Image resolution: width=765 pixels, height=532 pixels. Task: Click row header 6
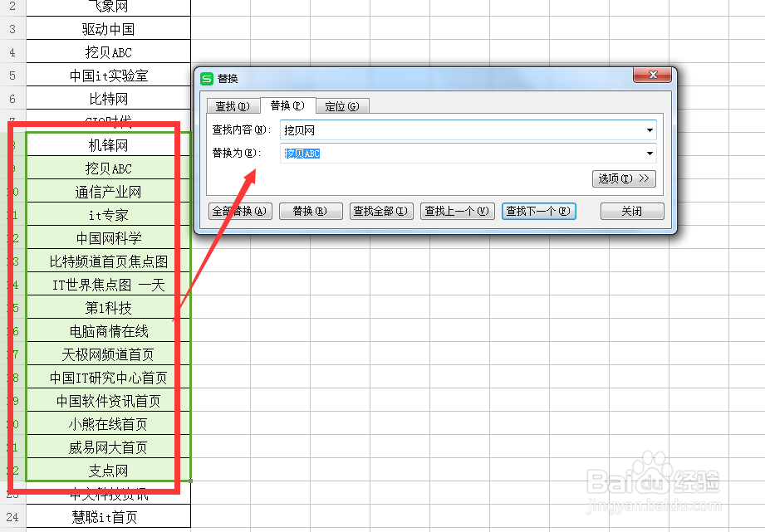tap(12, 99)
